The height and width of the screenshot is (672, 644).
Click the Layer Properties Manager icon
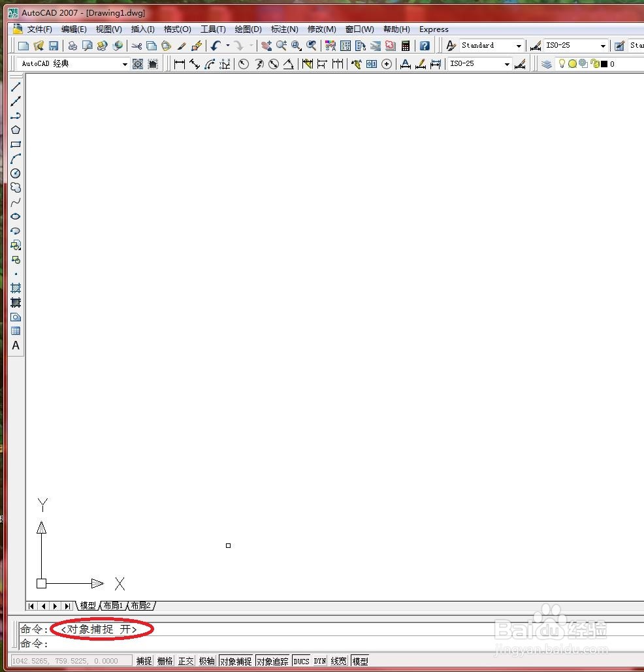(546, 64)
